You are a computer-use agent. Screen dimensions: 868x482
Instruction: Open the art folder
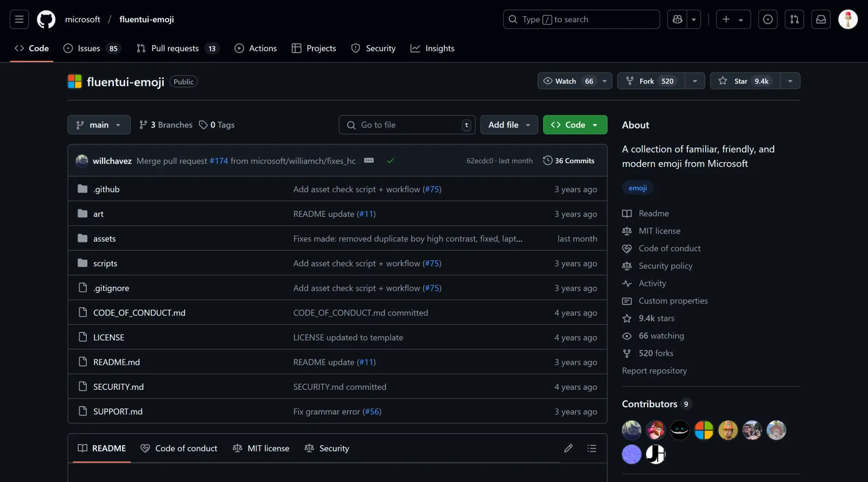click(x=98, y=214)
